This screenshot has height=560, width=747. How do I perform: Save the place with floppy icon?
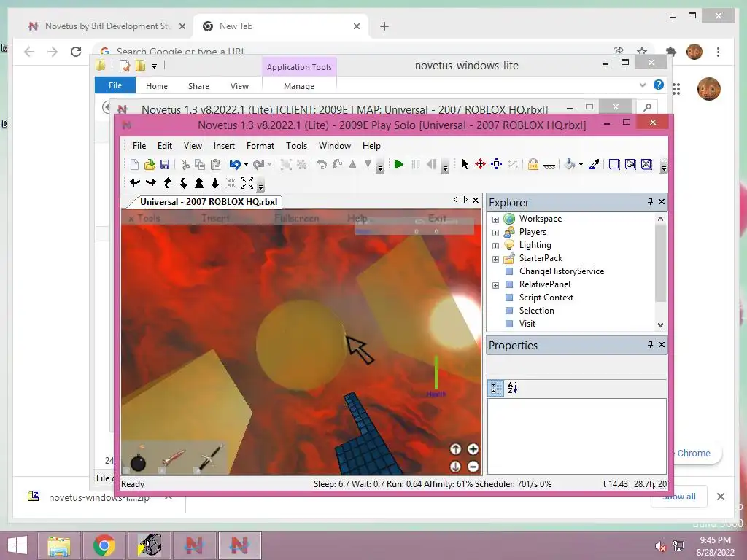[x=165, y=165]
